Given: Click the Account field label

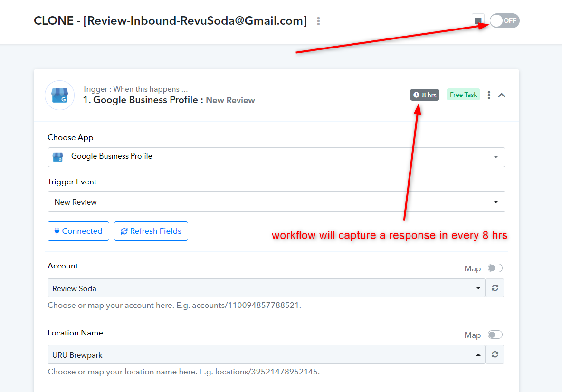Looking at the screenshot, I should click(63, 266).
